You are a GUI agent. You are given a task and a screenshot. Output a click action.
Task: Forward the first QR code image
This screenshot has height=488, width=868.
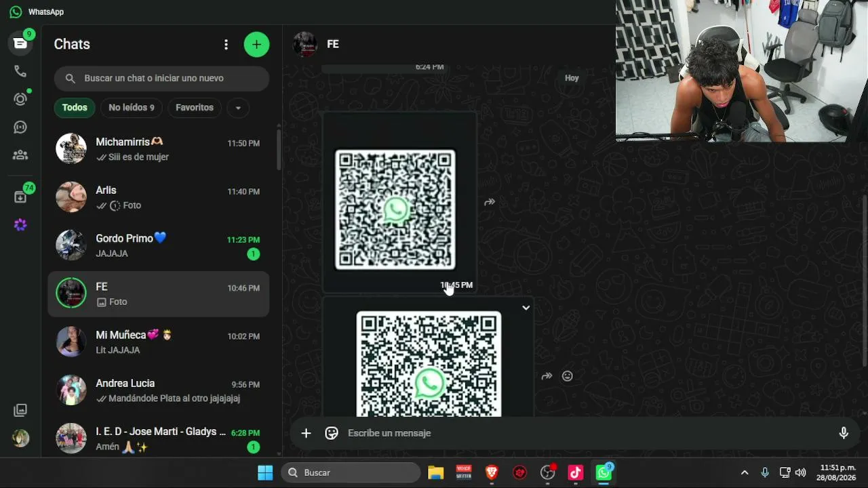click(490, 202)
